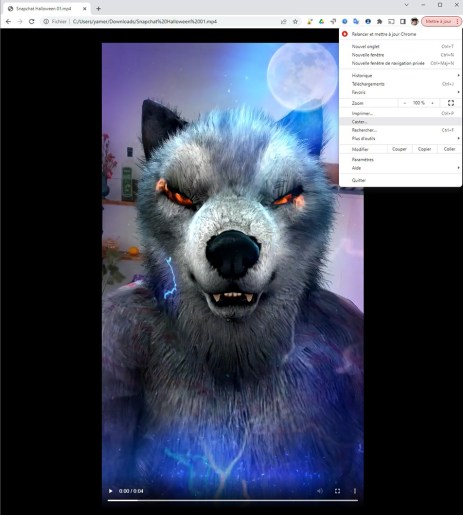Open the tab search chevron in the title bar

[x=406, y=5]
